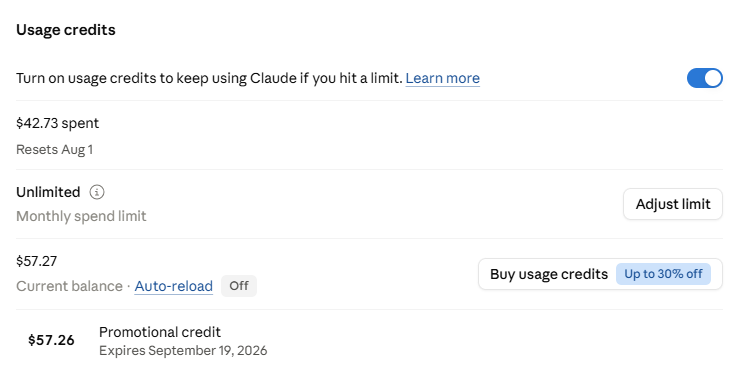
Task: Click the Turn on usage credits description text
Action: click(x=209, y=78)
